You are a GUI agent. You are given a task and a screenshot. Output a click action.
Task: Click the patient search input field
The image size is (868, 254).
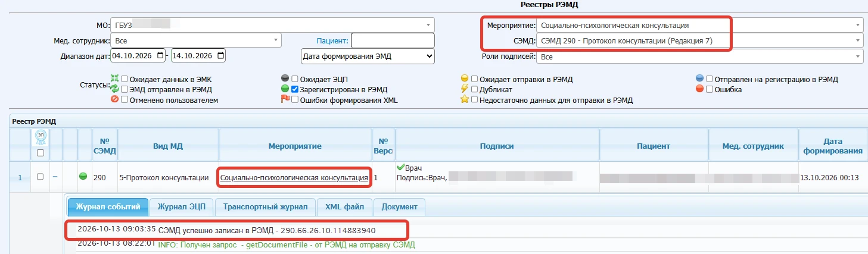point(393,40)
